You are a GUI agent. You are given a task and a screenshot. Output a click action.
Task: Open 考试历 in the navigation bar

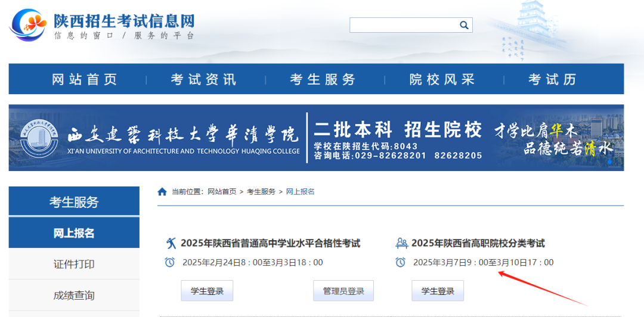click(552, 79)
